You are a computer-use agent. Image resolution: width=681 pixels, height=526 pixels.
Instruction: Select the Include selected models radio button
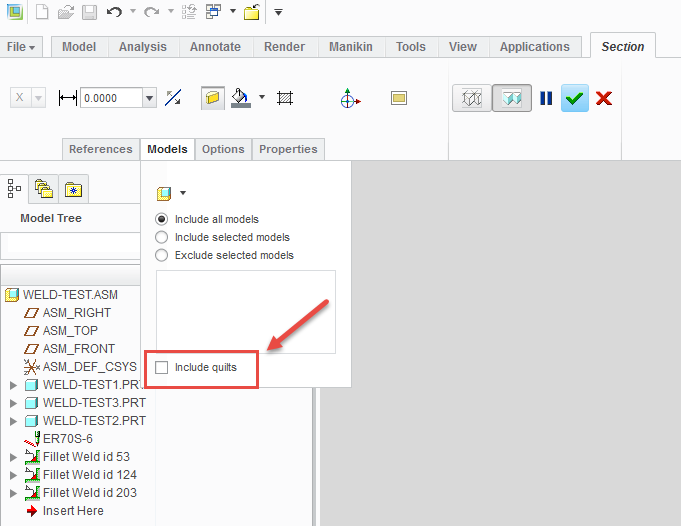pyautogui.click(x=162, y=237)
